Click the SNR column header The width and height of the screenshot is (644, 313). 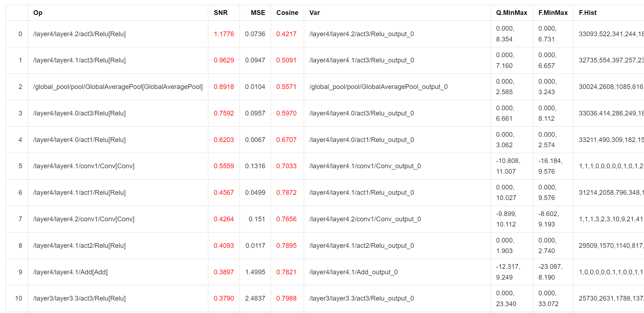click(x=220, y=13)
